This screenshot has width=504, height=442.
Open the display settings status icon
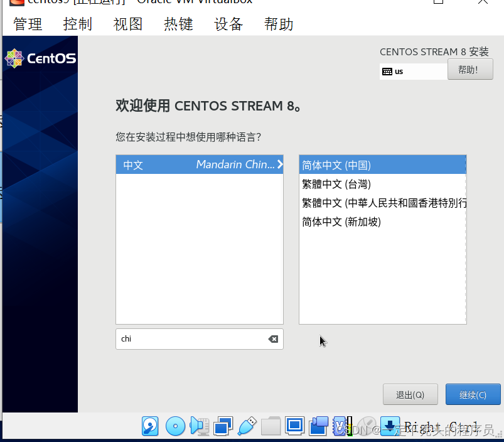[294, 426]
